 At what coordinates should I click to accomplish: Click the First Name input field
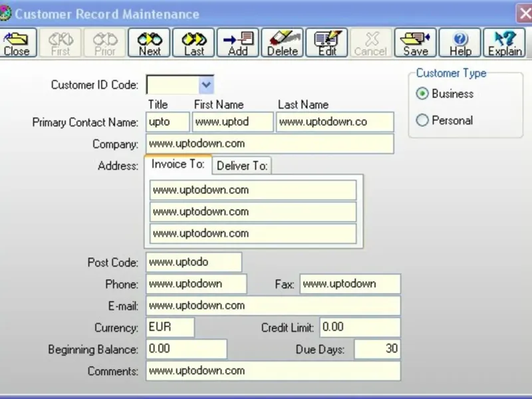pos(233,122)
